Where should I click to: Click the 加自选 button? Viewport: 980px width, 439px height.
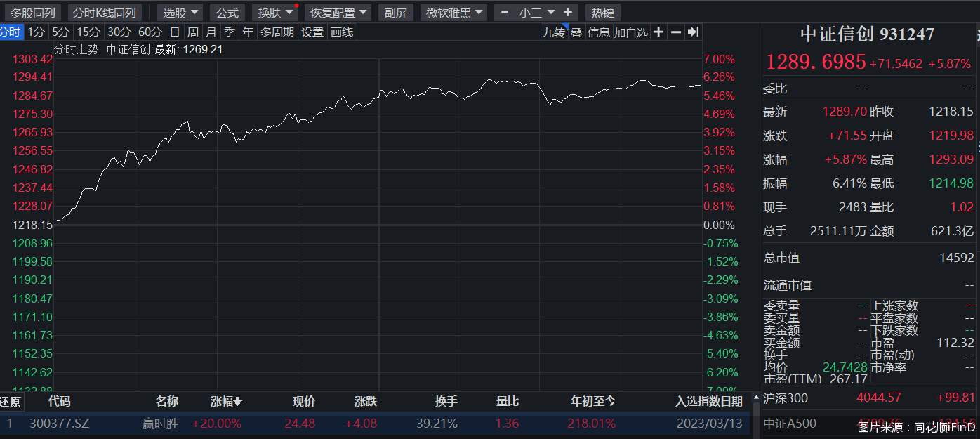(631, 32)
